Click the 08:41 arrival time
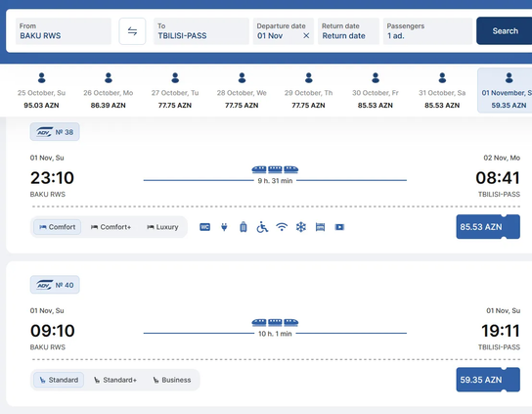 [498, 178]
